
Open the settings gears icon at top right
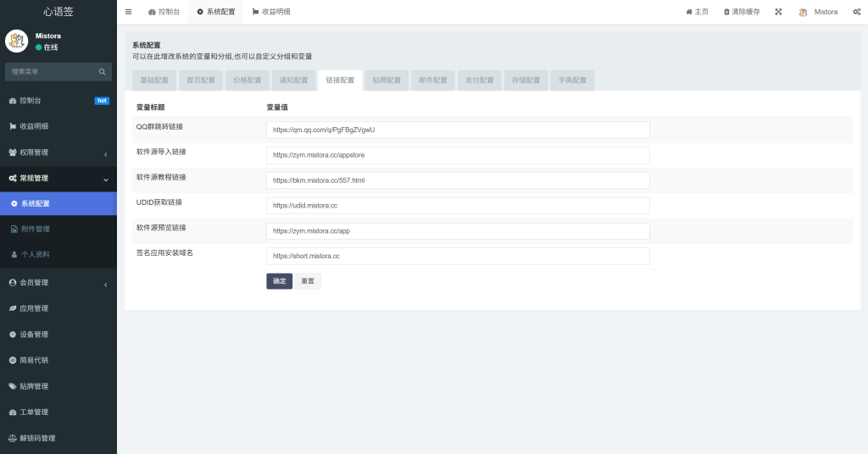[857, 12]
